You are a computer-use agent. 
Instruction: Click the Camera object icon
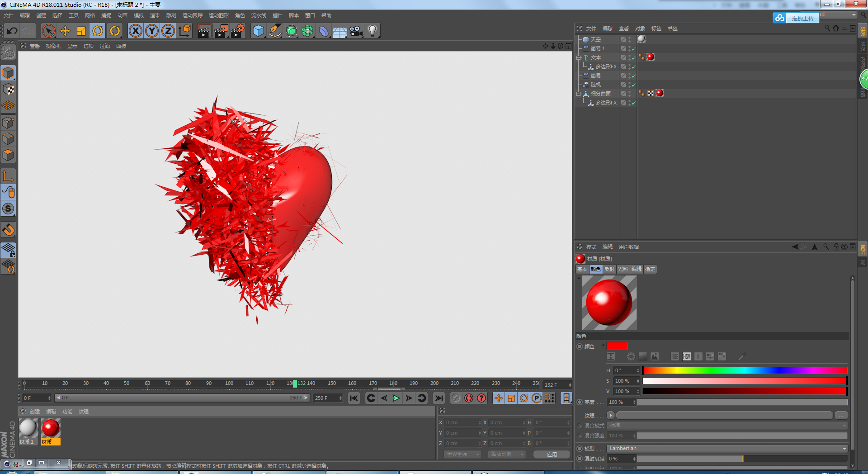coord(356,31)
